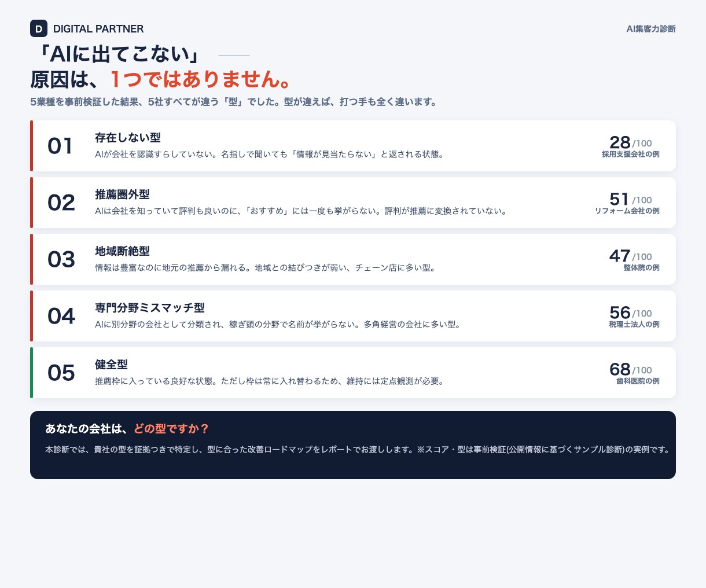The image size is (706, 588).
Task: Select the 地域断絶型 title
Action: click(x=123, y=251)
